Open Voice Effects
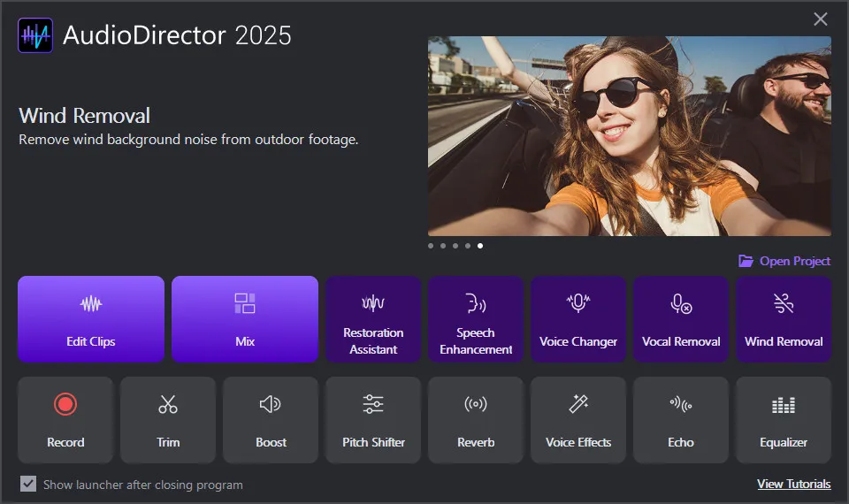This screenshot has height=504, width=849. (x=578, y=420)
